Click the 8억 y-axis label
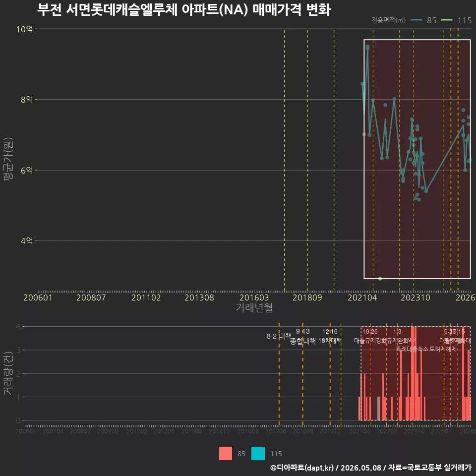Screen dimensions: 476x476 click(27, 99)
